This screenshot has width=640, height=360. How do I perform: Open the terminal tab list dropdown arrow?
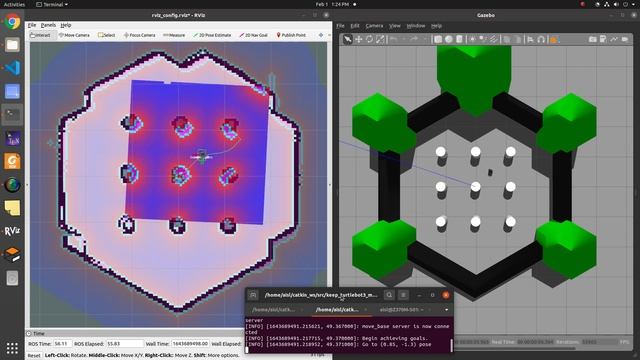[447, 310]
